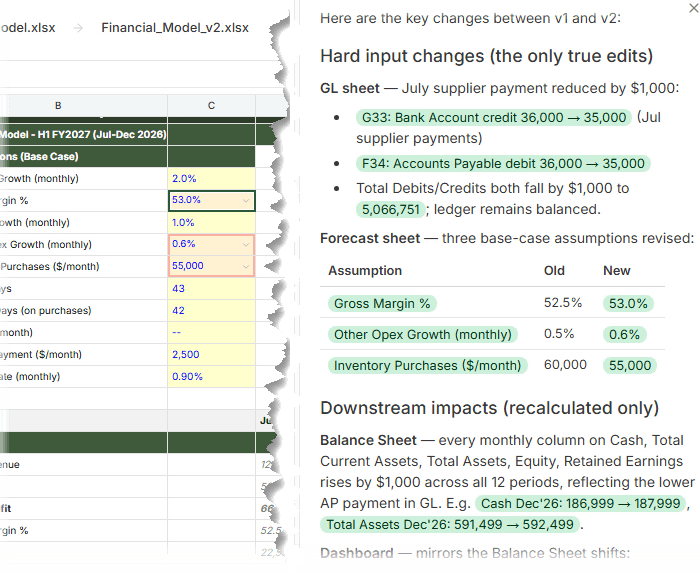This screenshot has width=700, height=574.
Task: Click the New column header
Action: 617,270
